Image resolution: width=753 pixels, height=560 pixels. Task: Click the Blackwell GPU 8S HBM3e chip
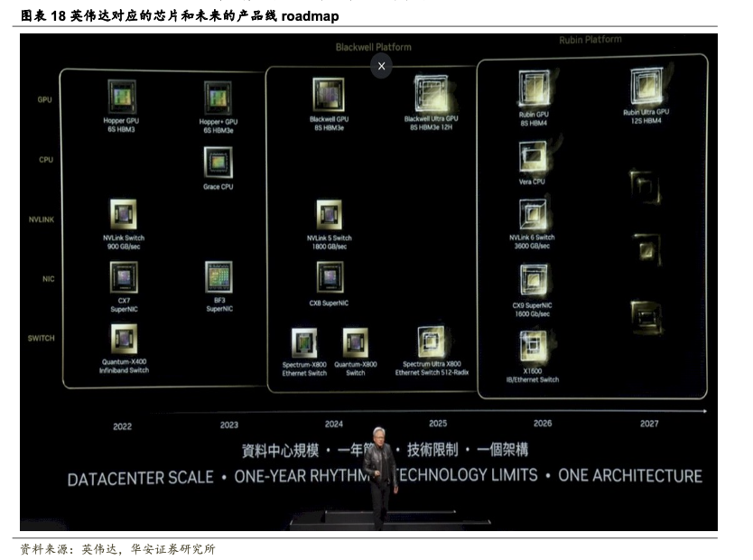point(329,95)
